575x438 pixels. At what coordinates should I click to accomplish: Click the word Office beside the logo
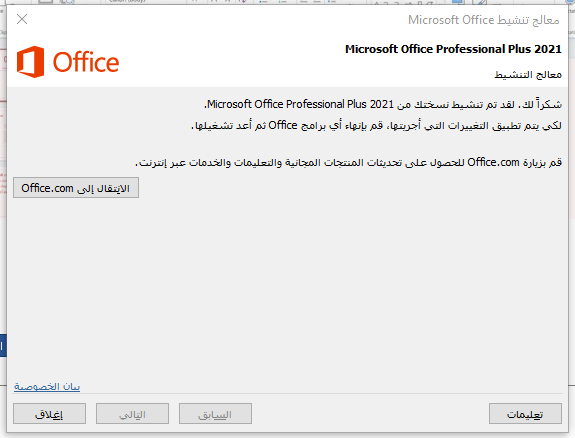[x=86, y=62]
